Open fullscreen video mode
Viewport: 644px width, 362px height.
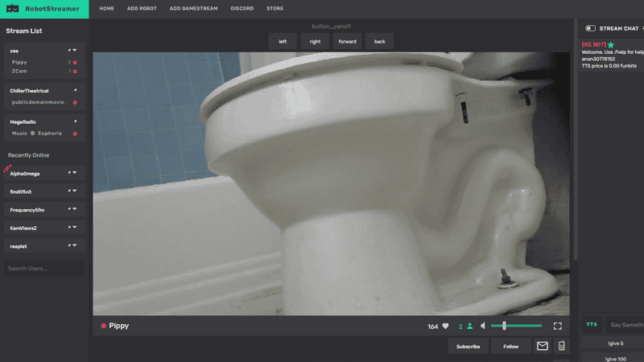click(x=557, y=326)
